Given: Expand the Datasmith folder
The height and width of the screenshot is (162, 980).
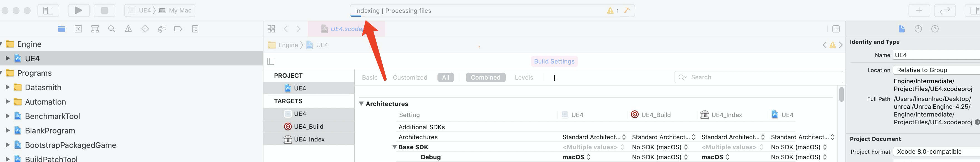Looking at the screenshot, I should 7,87.
